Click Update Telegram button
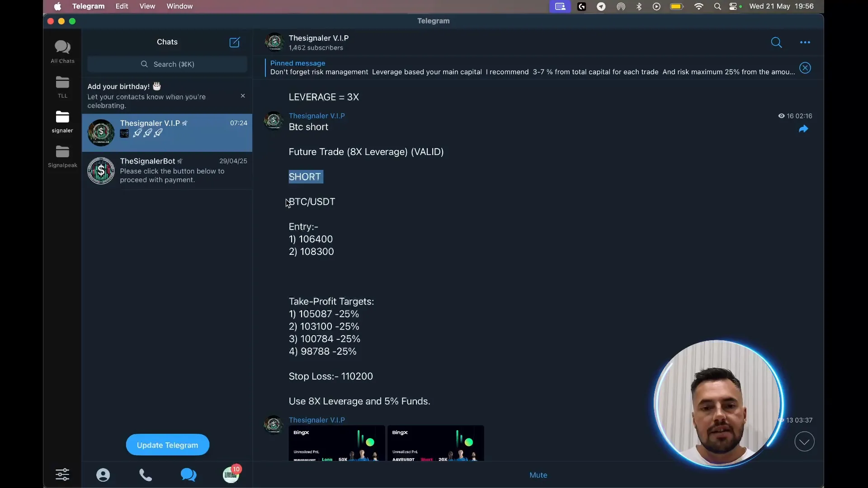This screenshot has height=488, width=868. point(167,445)
